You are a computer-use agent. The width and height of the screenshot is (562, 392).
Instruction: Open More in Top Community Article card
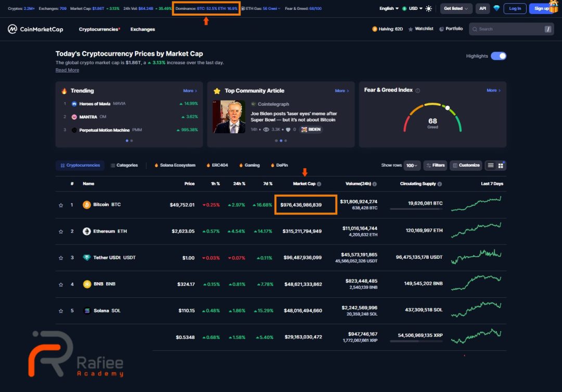pos(342,91)
